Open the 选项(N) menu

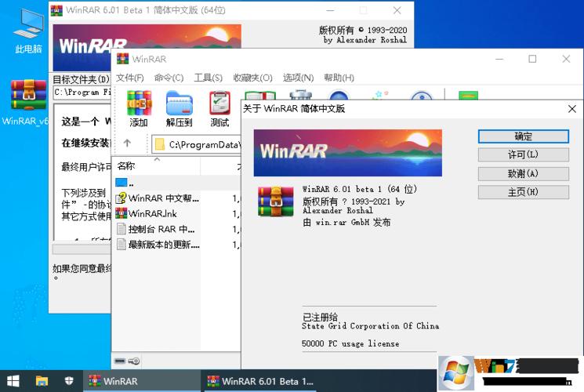298,78
